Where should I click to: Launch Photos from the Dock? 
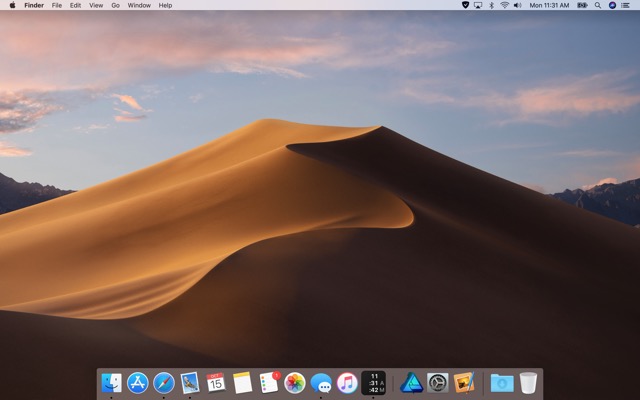295,383
